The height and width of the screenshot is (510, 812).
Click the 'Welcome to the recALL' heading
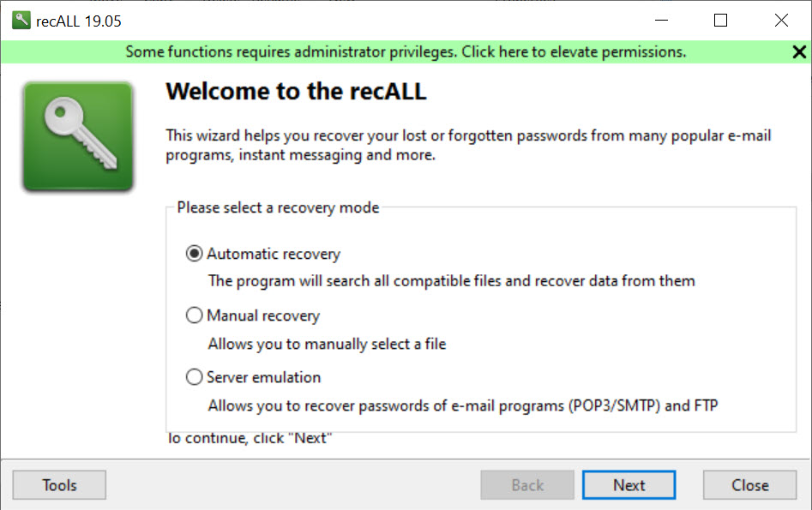click(296, 91)
